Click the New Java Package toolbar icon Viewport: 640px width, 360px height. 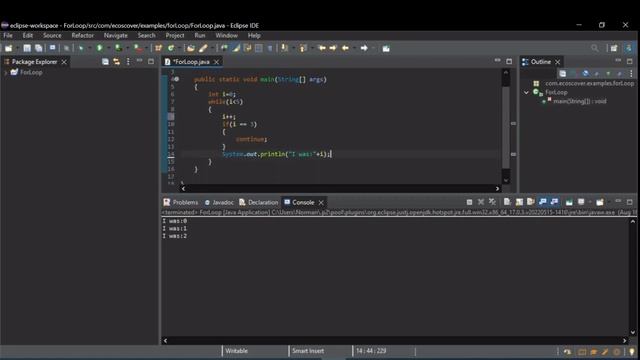click(158, 49)
